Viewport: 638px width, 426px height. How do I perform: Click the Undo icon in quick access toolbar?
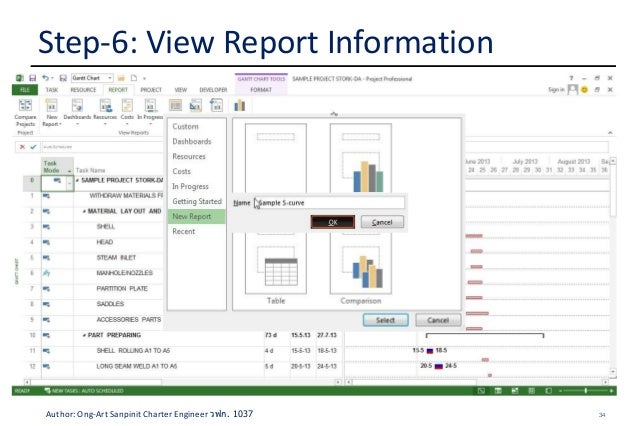45,78
